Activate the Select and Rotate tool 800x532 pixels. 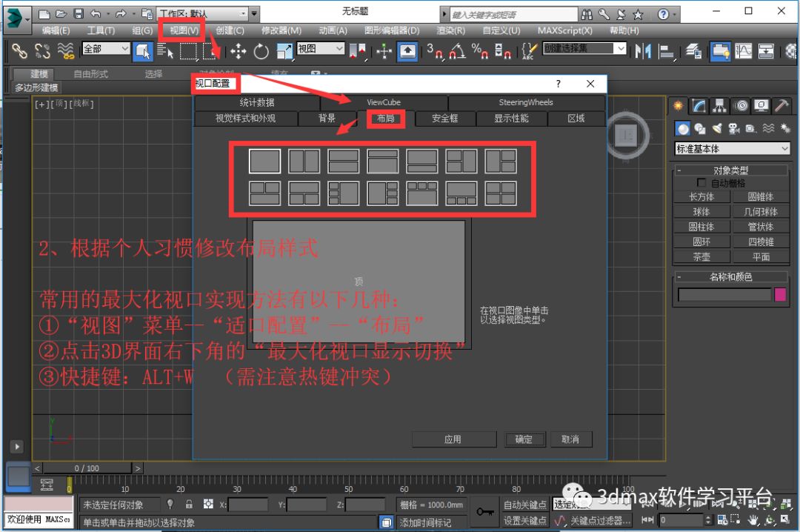pyautogui.click(x=261, y=51)
